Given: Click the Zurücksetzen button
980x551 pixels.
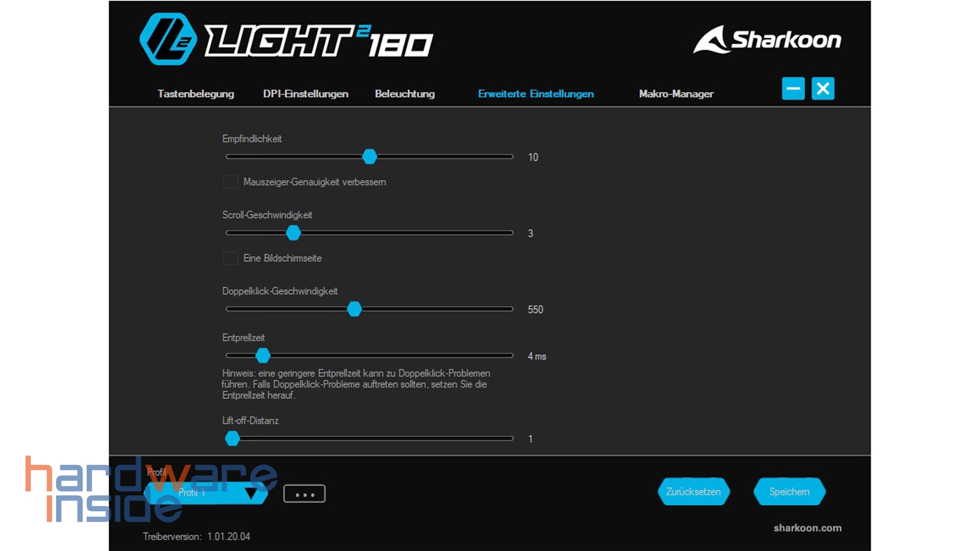Looking at the screenshot, I should click(x=694, y=492).
